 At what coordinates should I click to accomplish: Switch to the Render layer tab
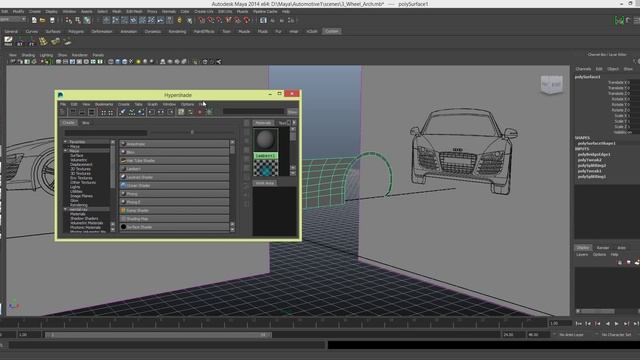603,248
